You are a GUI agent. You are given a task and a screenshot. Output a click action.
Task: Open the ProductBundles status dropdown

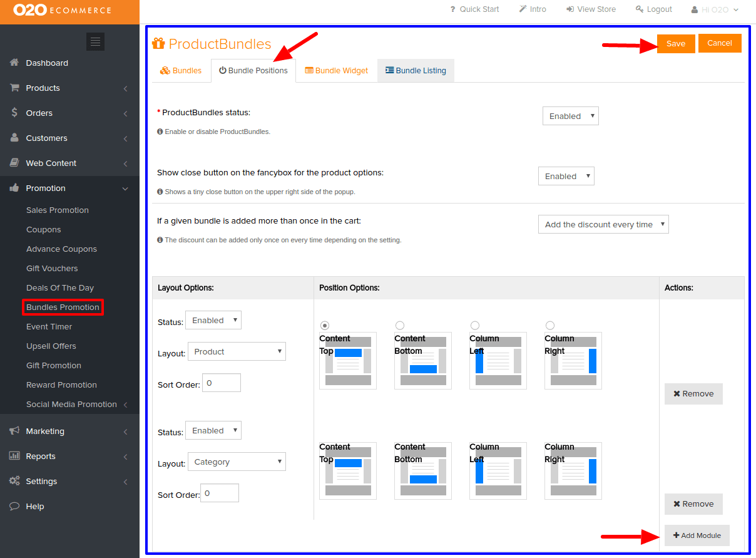pyautogui.click(x=571, y=116)
